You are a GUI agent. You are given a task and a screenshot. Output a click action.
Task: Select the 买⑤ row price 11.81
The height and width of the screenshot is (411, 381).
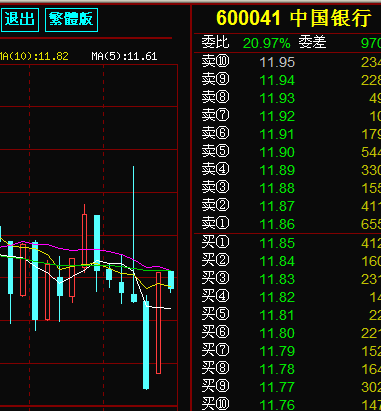pyautogui.click(x=277, y=315)
